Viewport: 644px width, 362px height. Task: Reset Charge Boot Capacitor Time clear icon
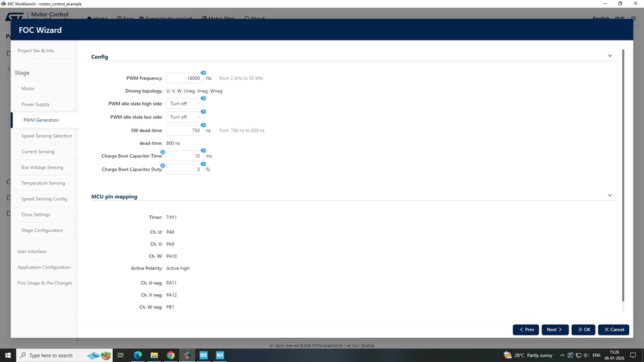click(x=203, y=151)
